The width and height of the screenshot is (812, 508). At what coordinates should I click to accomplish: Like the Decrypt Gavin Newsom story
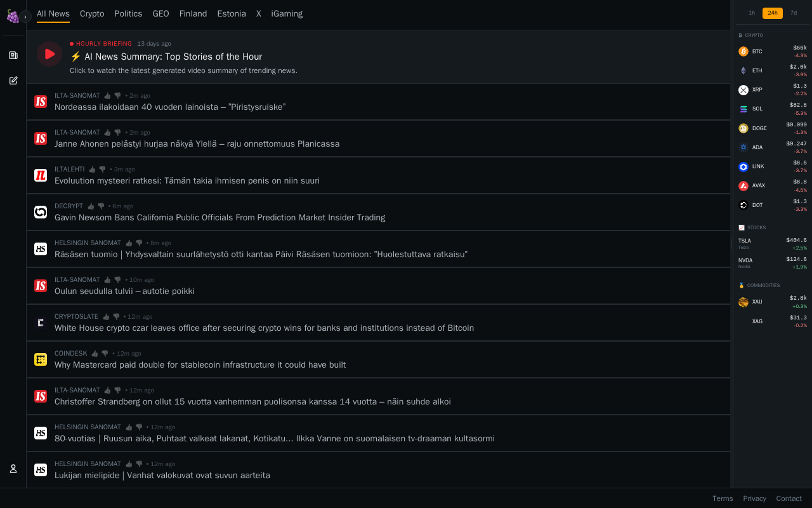91,206
